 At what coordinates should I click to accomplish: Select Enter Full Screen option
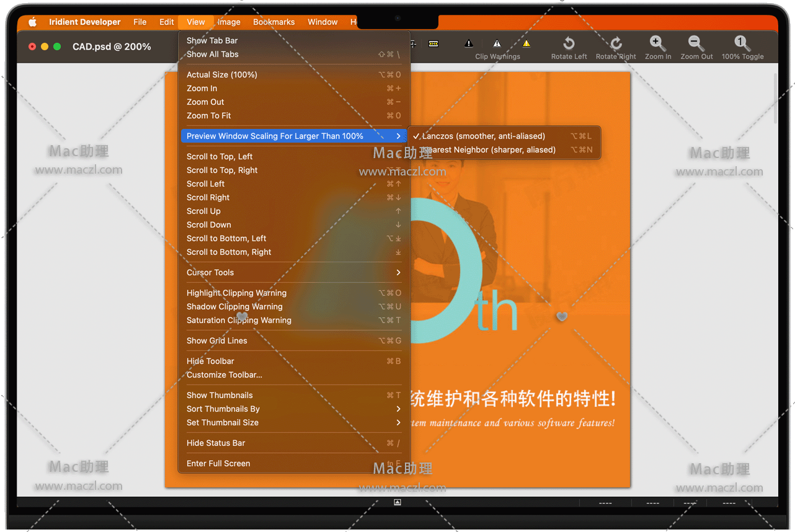pyautogui.click(x=218, y=463)
